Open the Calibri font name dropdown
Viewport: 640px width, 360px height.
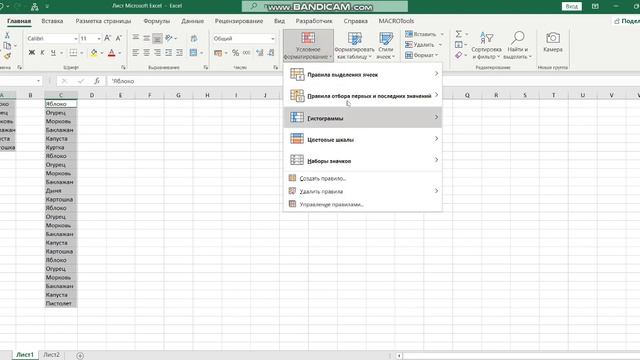(76, 38)
